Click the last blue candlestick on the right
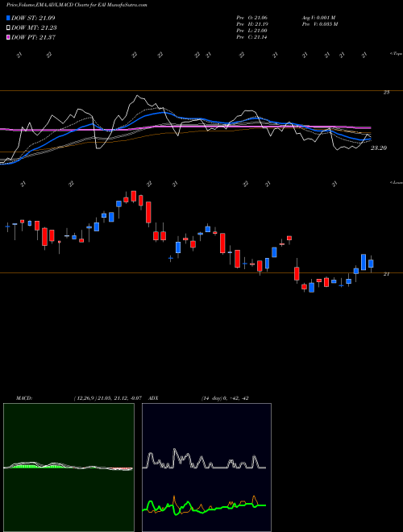Screen dimensions: 403x532 (371, 264)
